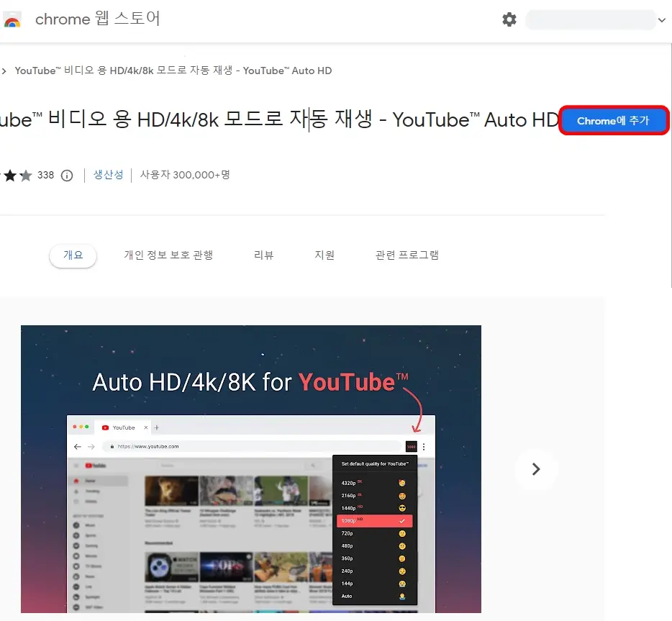Click the info icon next to rating count
The height and width of the screenshot is (621, 672).
(66, 175)
